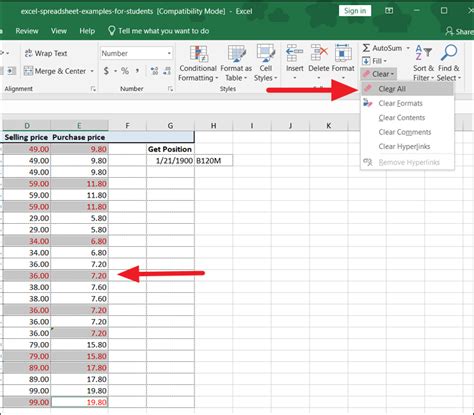Screen dimensions: 474x415
Task: Click the Delete cells icon
Action: tap(319, 53)
